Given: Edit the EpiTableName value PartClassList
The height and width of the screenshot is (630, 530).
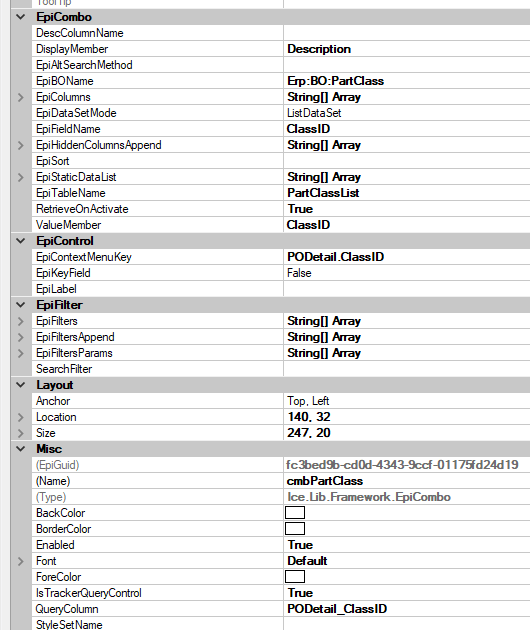Looking at the screenshot, I should (407, 193).
